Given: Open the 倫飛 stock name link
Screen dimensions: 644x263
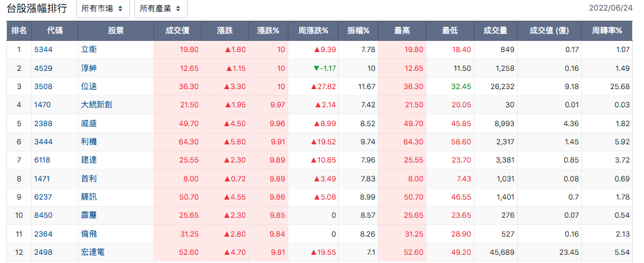Looking at the screenshot, I should (89, 234).
